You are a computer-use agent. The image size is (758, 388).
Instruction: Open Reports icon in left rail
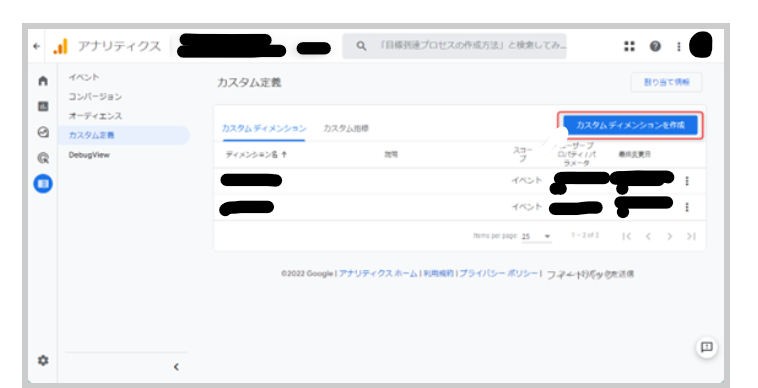click(x=43, y=106)
